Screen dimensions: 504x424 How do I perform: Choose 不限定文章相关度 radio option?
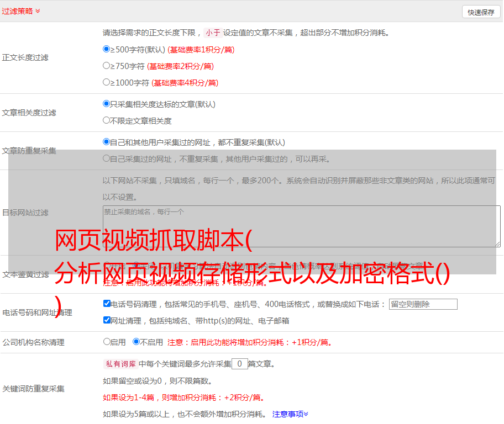click(x=107, y=120)
